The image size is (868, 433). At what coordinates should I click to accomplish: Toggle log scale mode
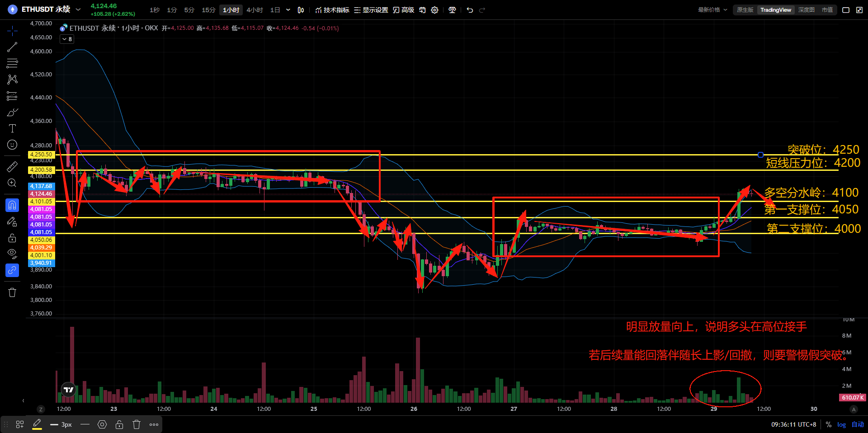[x=841, y=424]
